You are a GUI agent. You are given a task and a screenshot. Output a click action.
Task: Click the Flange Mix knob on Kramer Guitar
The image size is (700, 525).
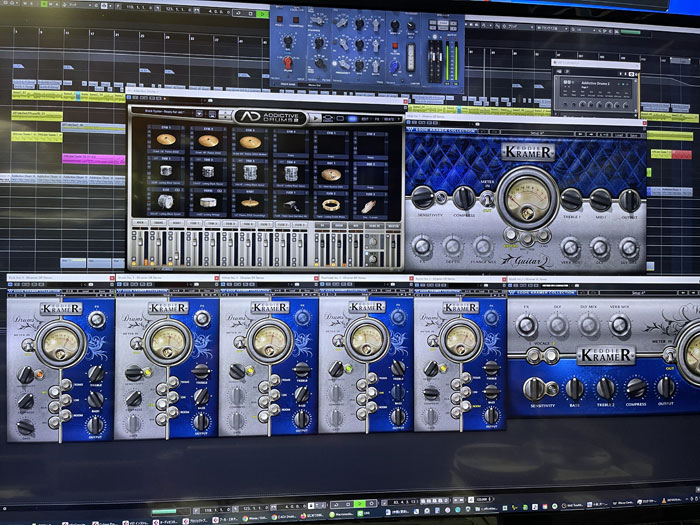pyautogui.click(x=483, y=246)
